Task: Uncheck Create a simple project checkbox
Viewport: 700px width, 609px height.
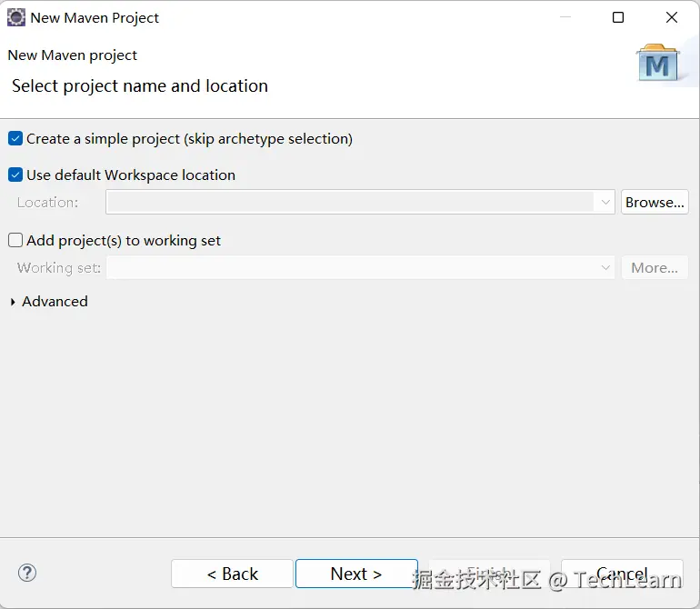Action: pos(15,139)
